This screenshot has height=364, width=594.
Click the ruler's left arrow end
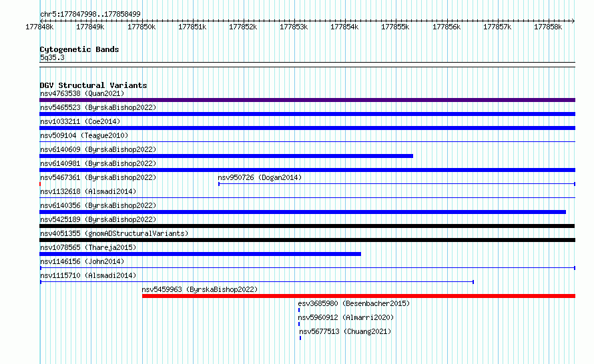(41, 21)
